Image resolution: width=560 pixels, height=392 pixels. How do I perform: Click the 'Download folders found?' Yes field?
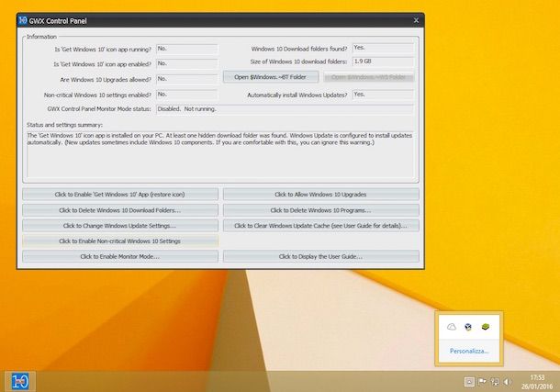[x=383, y=48]
